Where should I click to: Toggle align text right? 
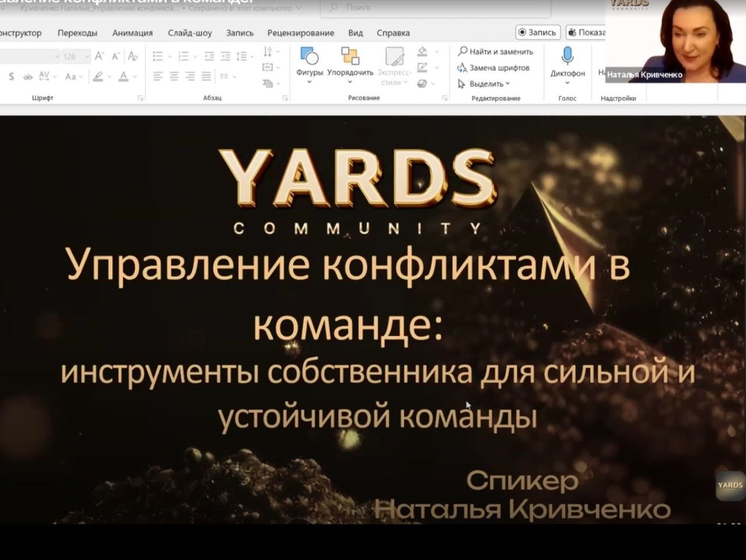tap(190, 76)
